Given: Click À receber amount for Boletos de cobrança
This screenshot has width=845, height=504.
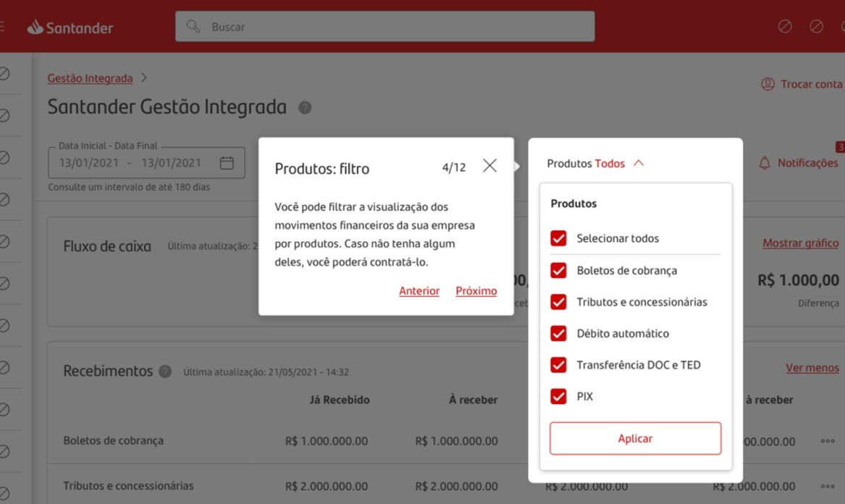Looking at the screenshot, I should tap(456, 441).
